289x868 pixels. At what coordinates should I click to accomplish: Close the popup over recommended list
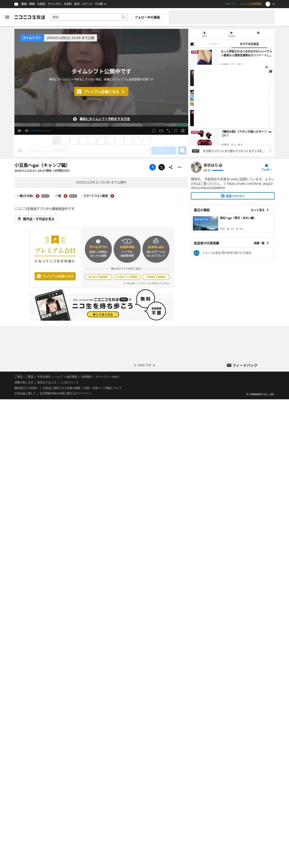pos(266,67)
